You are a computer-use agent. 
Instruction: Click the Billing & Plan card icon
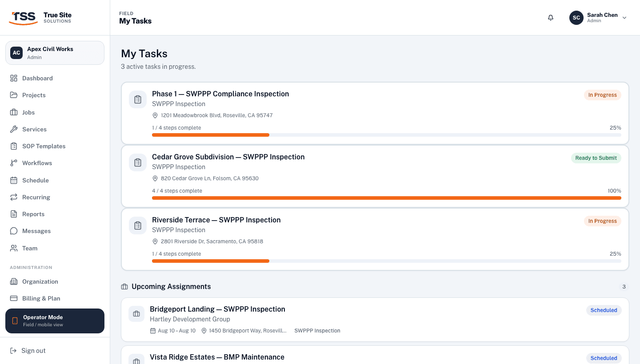click(x=14, y=298)
